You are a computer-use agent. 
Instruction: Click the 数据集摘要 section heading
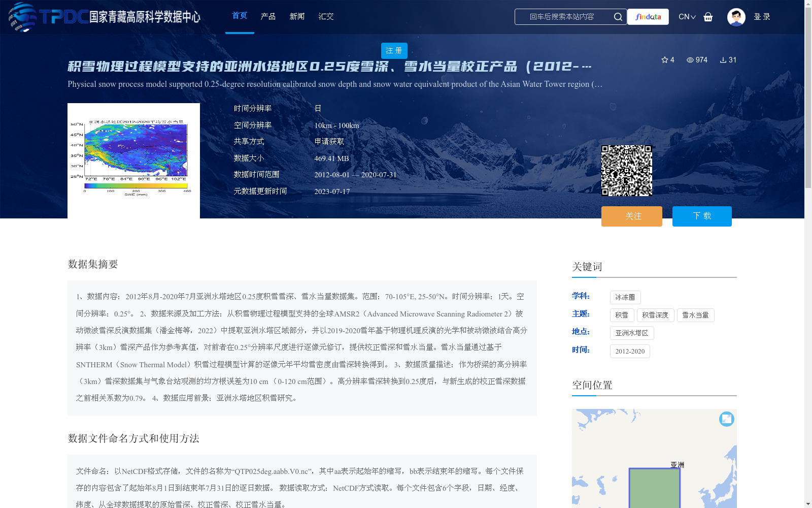pyautogui.click(x=93, y=264)
